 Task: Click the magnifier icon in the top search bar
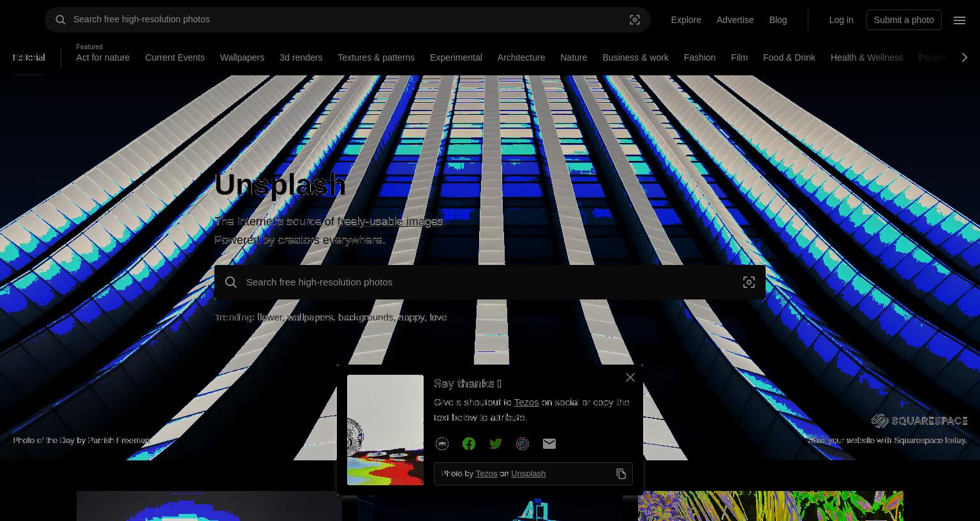pyautogui.click(x=61, y=20)
